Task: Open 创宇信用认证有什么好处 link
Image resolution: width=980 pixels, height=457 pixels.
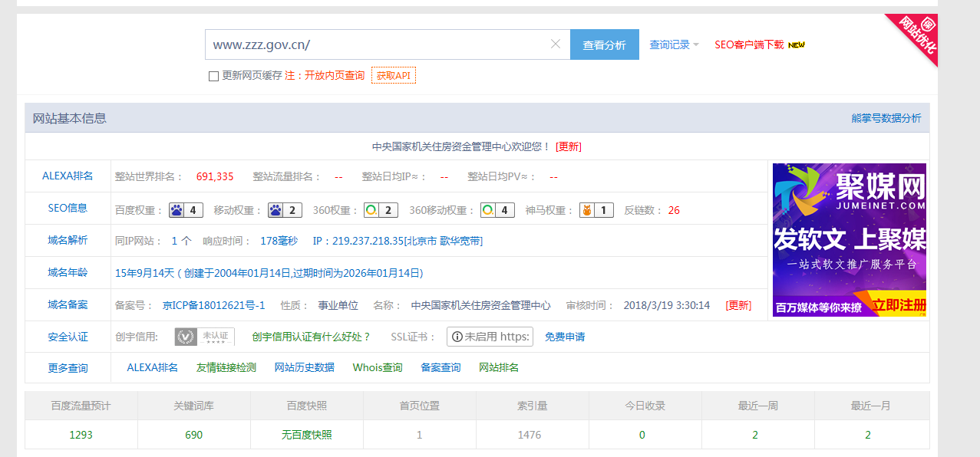Action: tap(311, 337)
